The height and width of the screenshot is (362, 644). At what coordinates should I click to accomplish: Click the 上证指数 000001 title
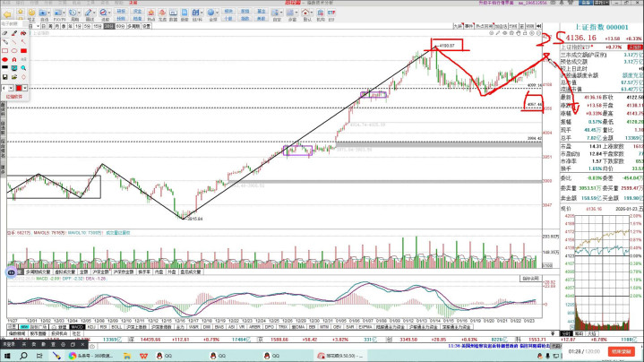pyautogui.click(x=601, y=27)
